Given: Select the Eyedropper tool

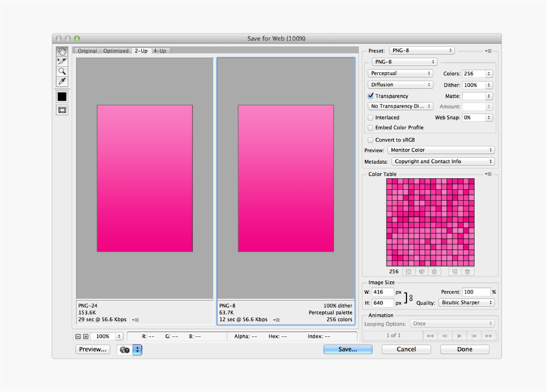Looking at the screenshot, I should [x=62, y=81].
